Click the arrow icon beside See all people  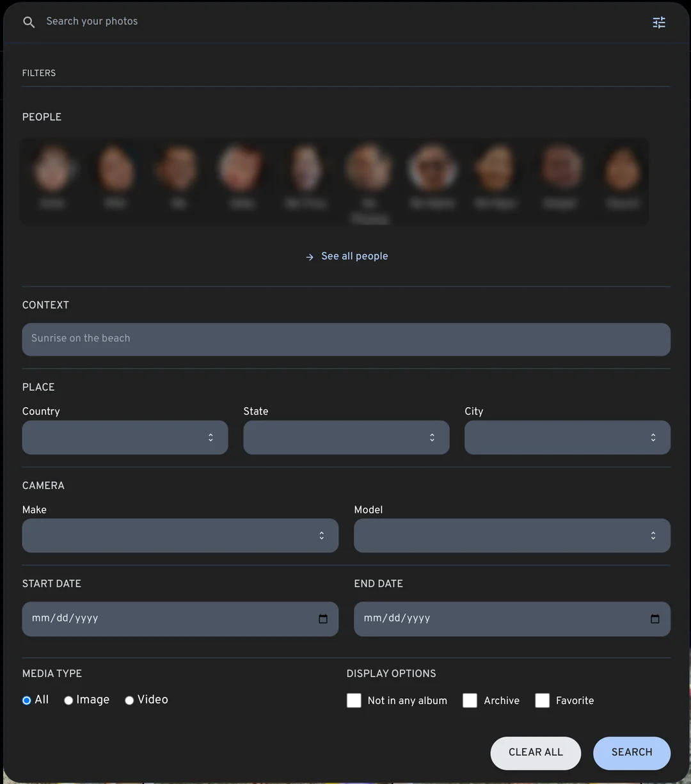310,257
